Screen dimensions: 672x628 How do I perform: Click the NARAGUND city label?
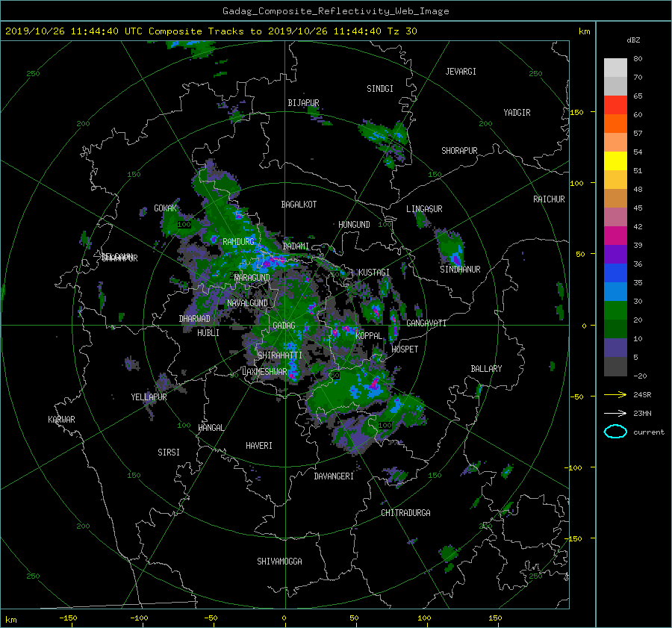click(252, 278)
